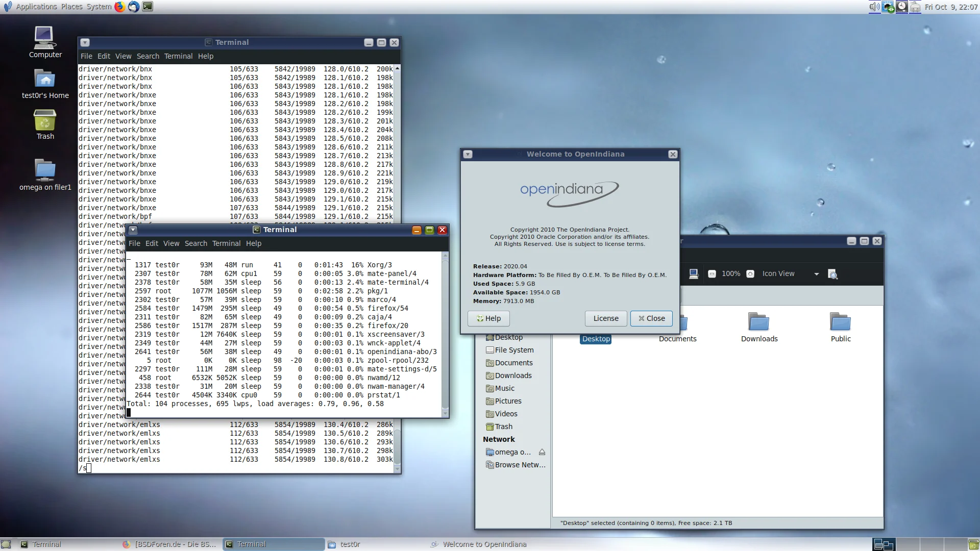
Task: Open the terminal launcher in top panel
Action: [x=148, y=7]
